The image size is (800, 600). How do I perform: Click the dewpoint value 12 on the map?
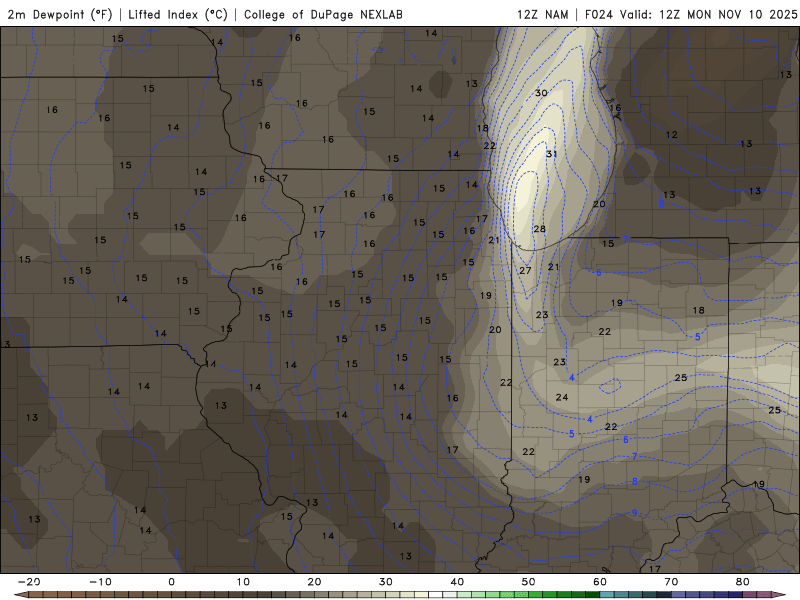coord(671,135)
